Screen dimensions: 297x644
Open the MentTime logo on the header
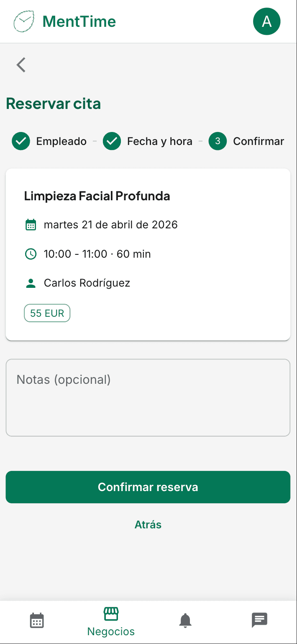[65, 21]
